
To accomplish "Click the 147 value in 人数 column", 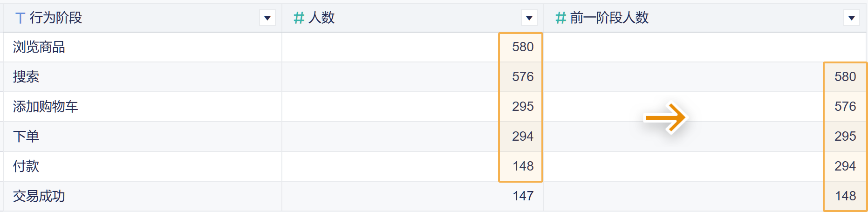I will click(523, 196).
